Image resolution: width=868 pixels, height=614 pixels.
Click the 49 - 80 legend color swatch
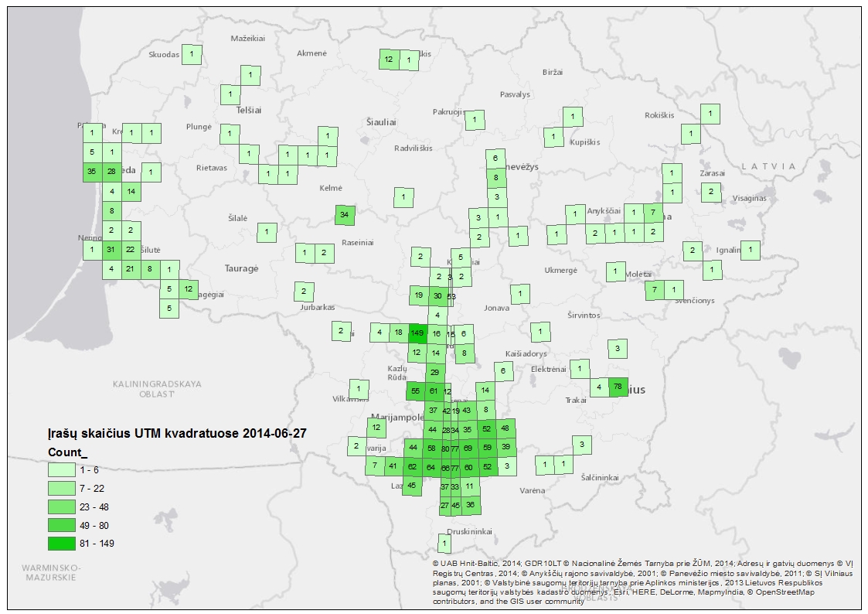[63, 525]
